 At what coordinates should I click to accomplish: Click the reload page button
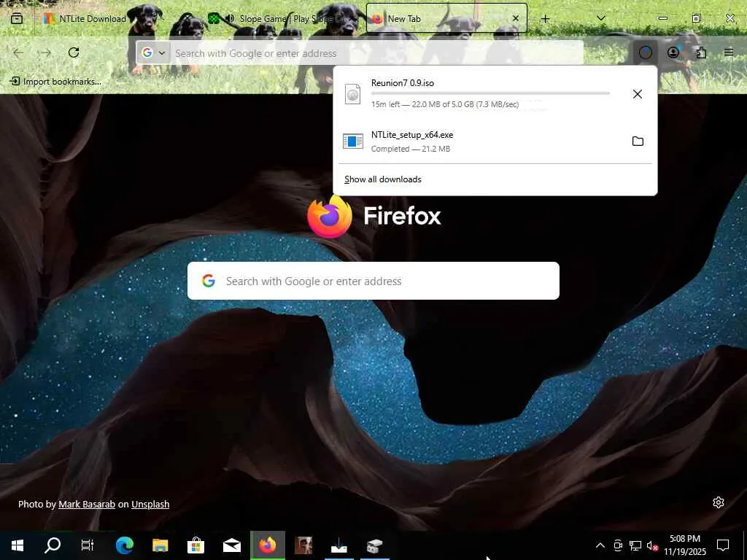pos(74,52)
